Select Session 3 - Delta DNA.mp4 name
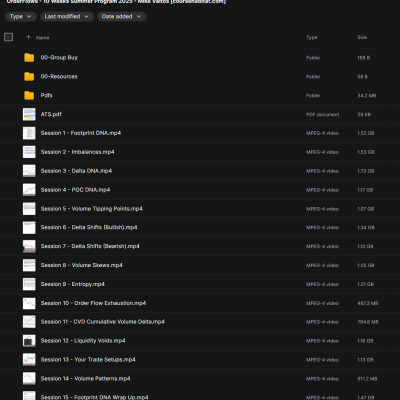Screen dimensions: 400x400 76,171
